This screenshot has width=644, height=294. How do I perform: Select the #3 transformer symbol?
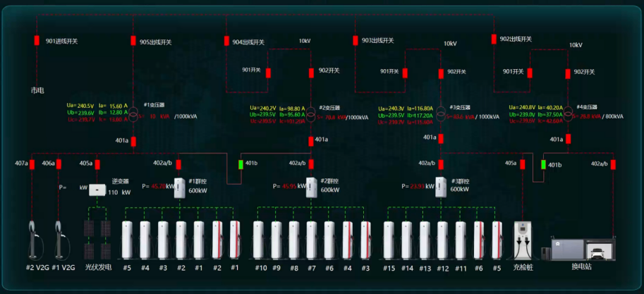click(440, 114)
